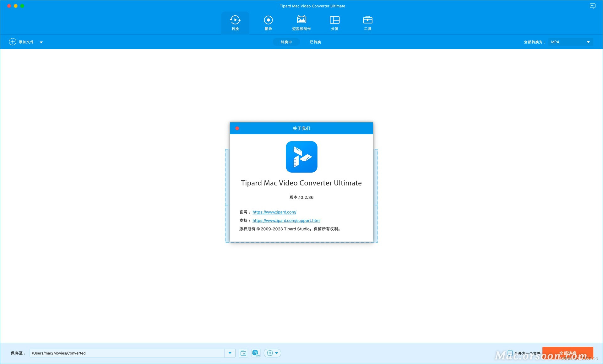Expand the 添加文件 dropdown arrow
The image size is (603, 364).
pos(41,42)
